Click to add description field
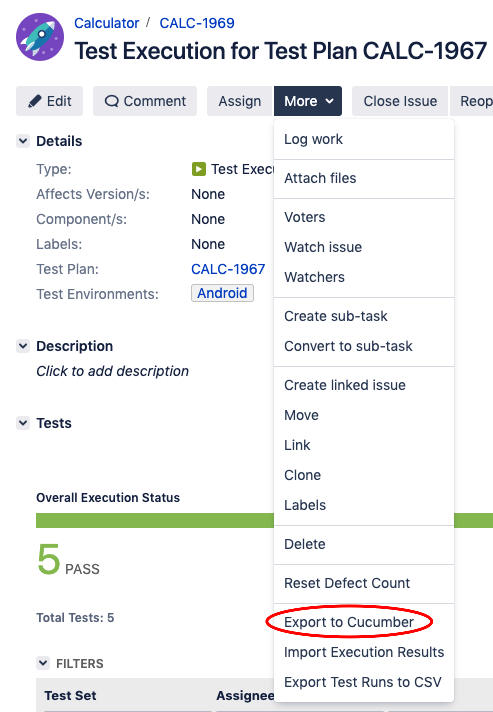Viewport: 493px width, 712px height. click(113, 371)
